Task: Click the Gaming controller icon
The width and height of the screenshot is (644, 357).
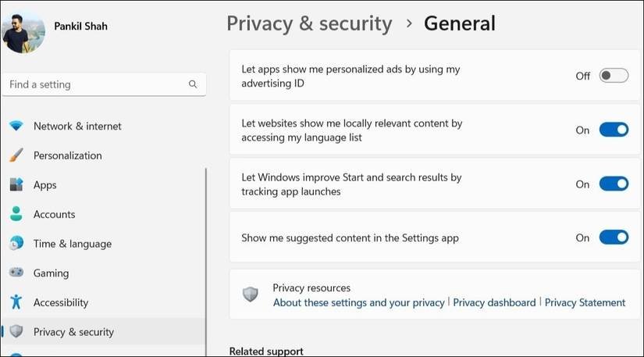Action: (16, 273)
